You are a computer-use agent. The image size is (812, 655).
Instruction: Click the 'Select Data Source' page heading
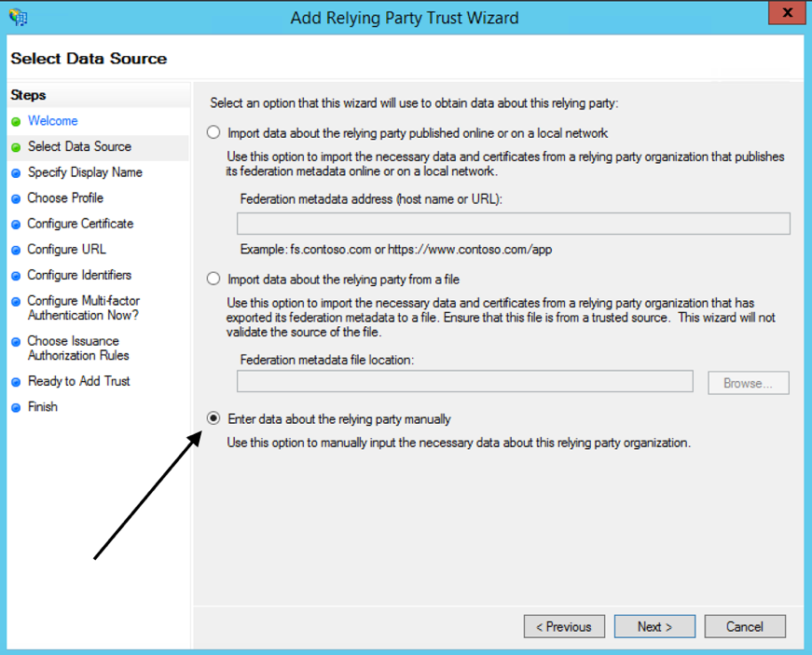(x=89, y=59)
